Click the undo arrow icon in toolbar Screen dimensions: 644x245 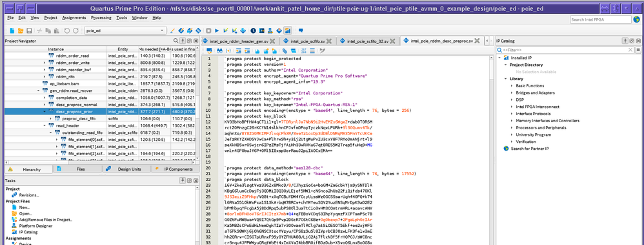(x=67, y=31)
